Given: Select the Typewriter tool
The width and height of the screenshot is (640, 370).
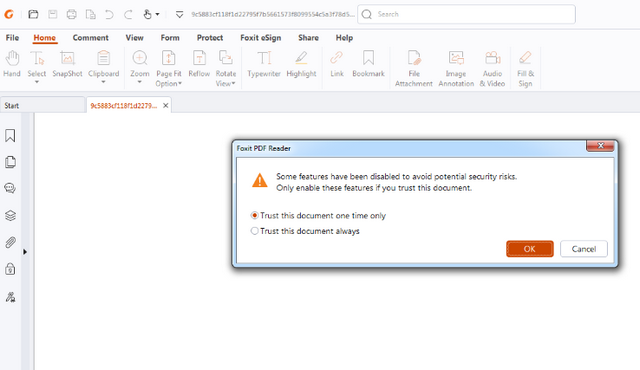Looking at the screenshot, I should click(x=264, y=64).
